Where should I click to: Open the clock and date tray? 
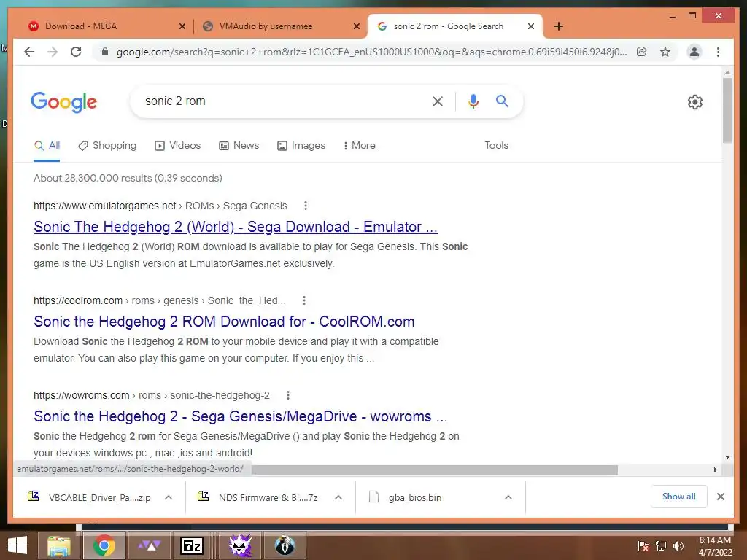pos(715,546)
